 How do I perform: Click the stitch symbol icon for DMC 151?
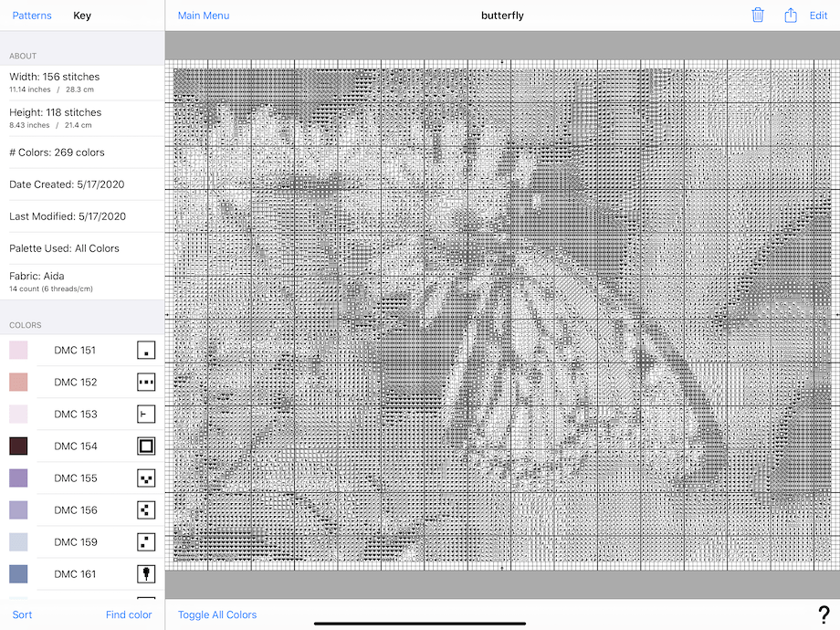[146, 350]
